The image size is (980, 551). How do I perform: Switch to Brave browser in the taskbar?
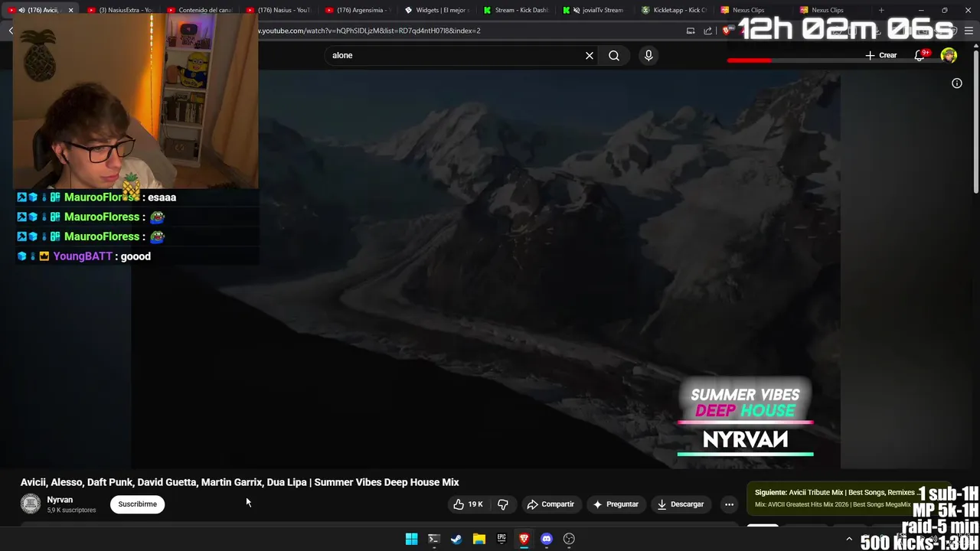tap(524, 539)
